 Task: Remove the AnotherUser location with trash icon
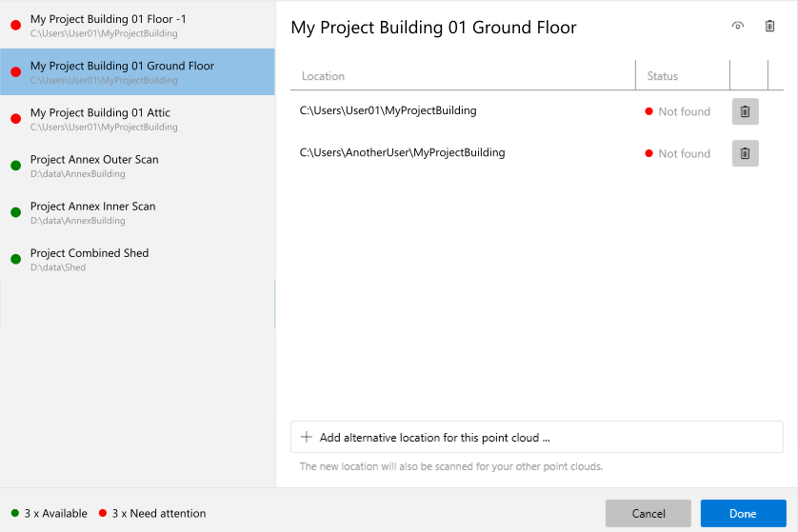[745, 153]
